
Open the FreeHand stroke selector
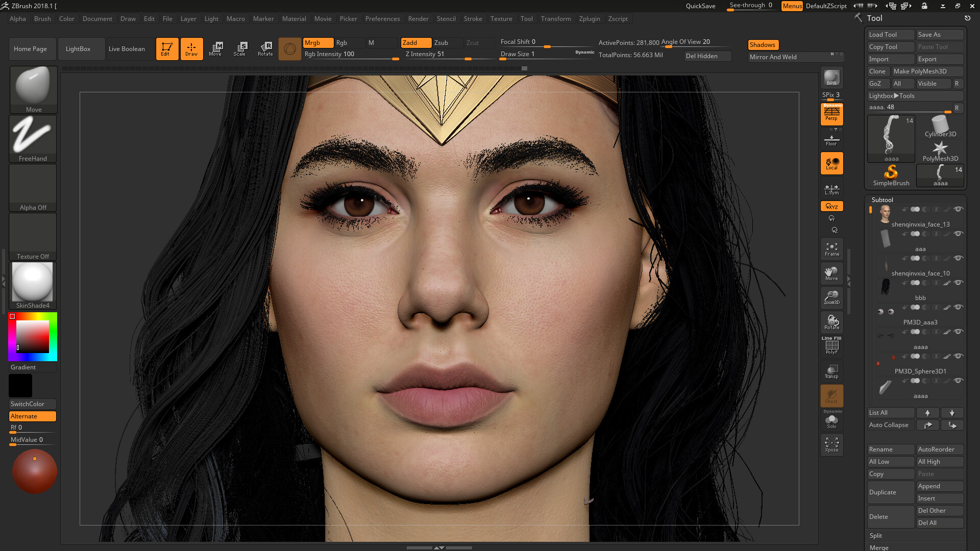(33, 139)
